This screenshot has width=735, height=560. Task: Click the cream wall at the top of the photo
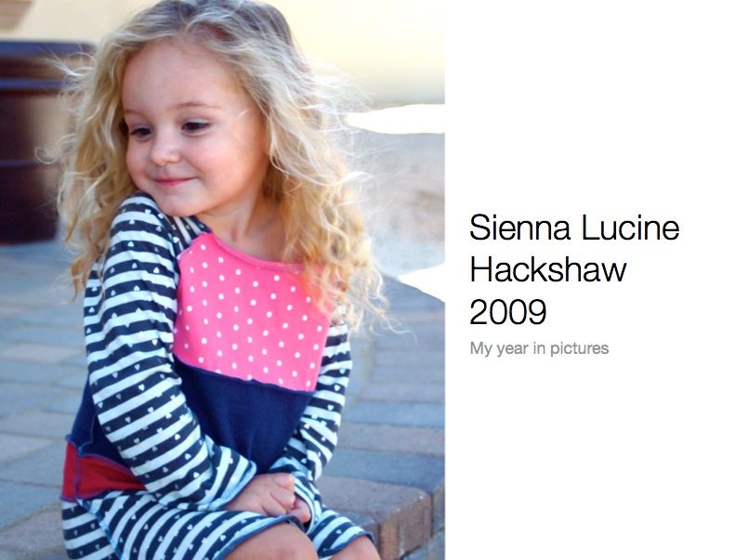[x=365, y=42]
